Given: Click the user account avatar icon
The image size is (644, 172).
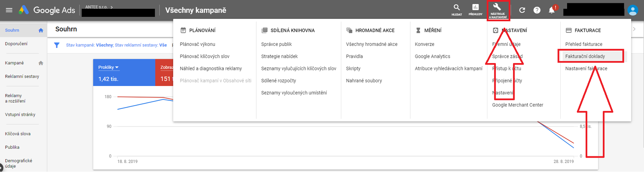Looking at the screenshot, I should 633,10.
